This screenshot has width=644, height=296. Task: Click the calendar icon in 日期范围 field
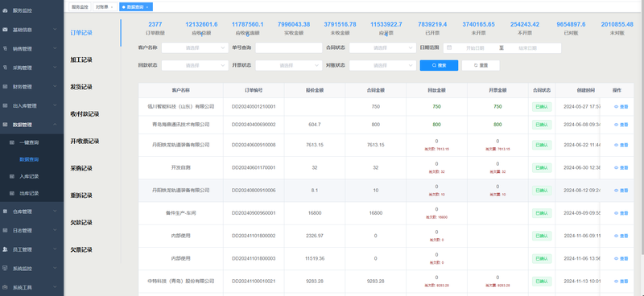[449, 47]
